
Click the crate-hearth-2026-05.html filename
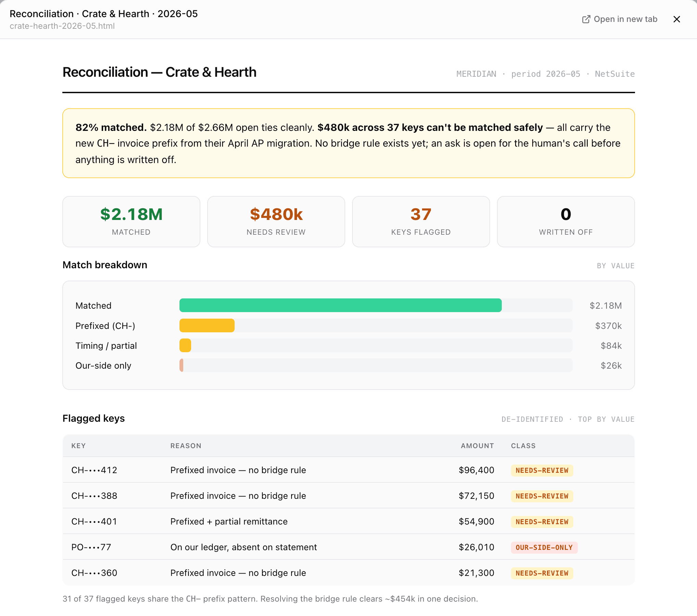pos(62,26)
